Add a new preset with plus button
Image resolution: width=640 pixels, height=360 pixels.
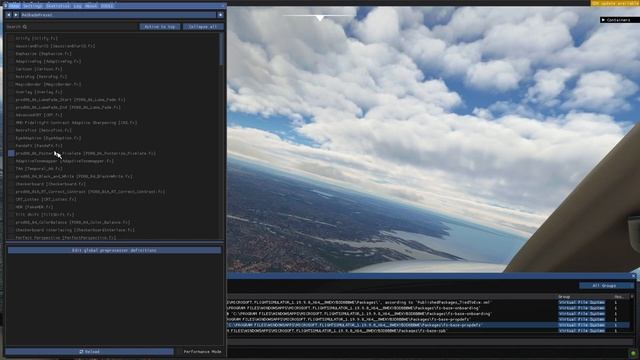click(x=220, y=15)
